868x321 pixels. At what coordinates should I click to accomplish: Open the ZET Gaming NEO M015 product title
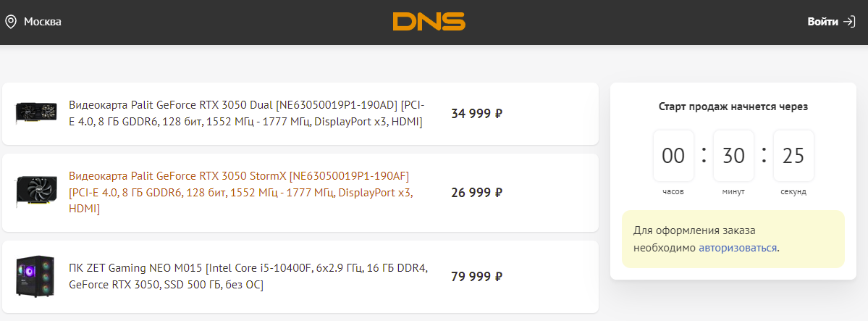(248, 276)
